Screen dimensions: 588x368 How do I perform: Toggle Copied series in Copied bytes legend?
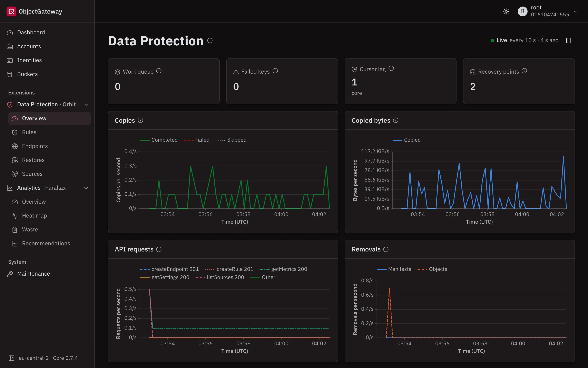[406, 140]
